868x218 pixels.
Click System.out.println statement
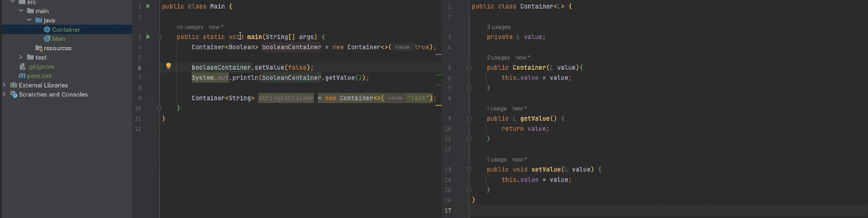(x=280, y=78)
